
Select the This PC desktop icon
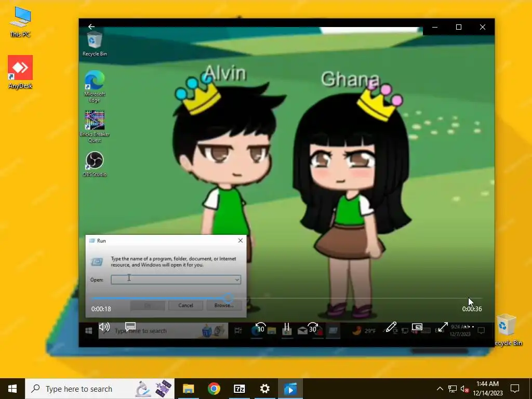coord(20,22)
